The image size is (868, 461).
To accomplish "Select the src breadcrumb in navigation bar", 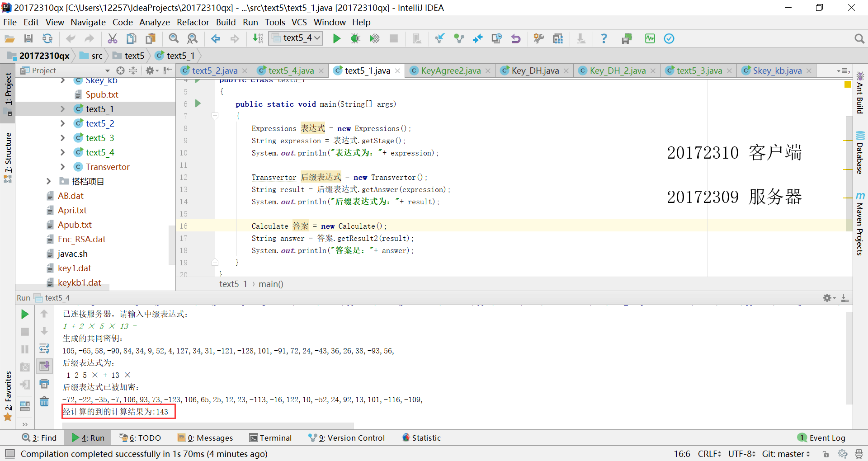I will (92, 56).
